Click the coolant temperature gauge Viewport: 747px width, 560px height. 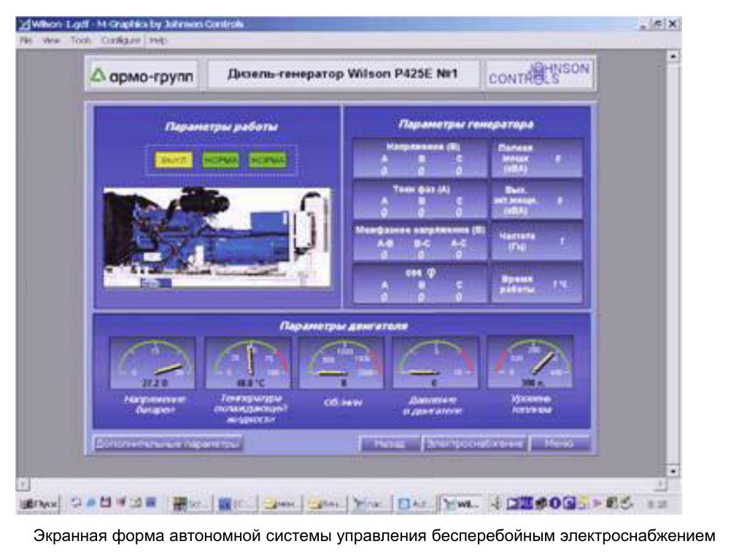pyautogui.click(x=248, y=362)
